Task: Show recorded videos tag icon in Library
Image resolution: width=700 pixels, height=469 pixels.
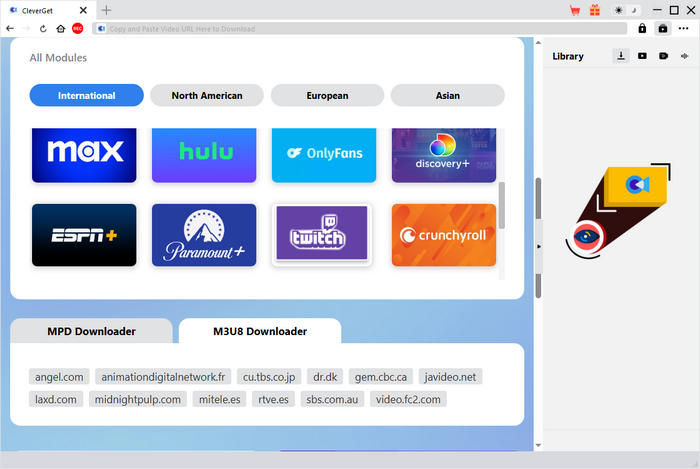Action: coord(663,56)
